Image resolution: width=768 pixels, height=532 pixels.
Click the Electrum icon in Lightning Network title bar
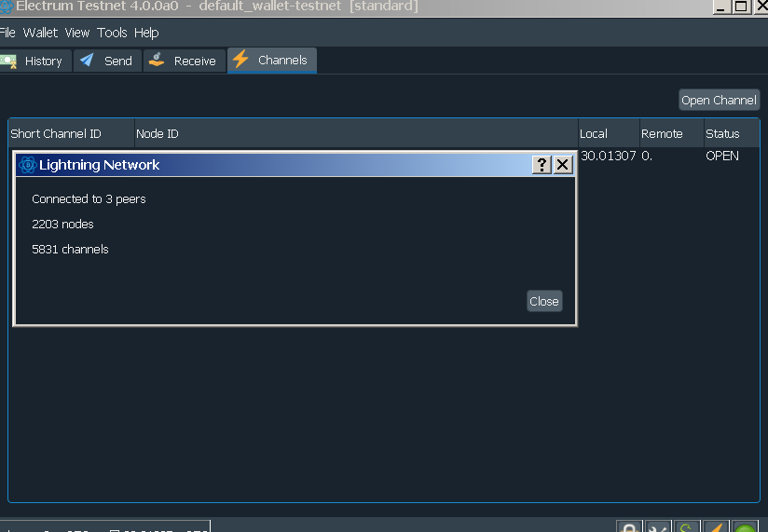click(x=27, y=165)
